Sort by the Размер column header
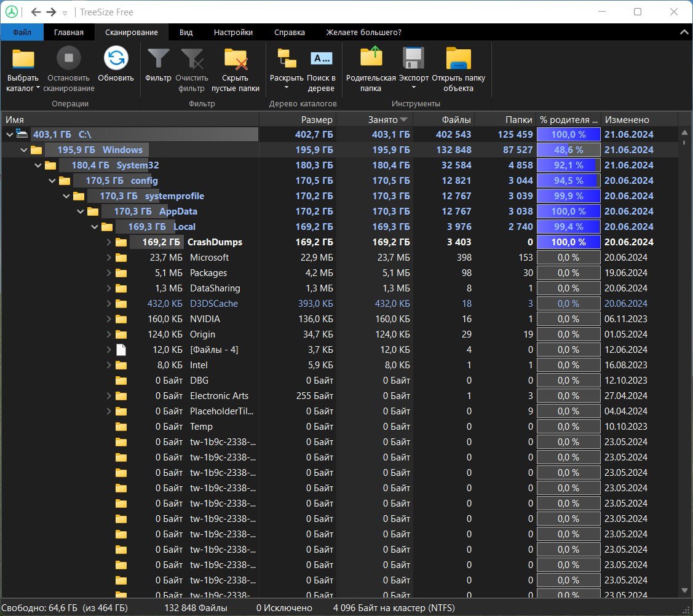This screenshot has width=693, height=616. pos(298,119)
